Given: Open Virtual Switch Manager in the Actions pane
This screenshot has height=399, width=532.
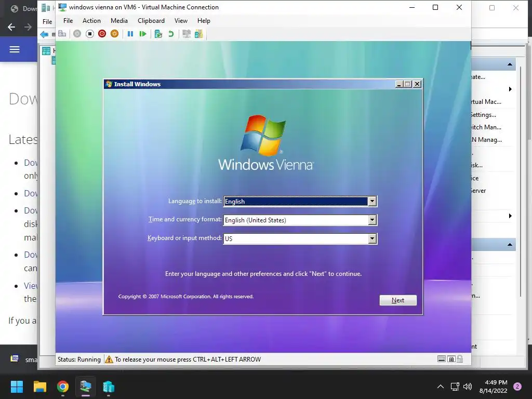Looking at the screenshot, I should pos(486,127).
